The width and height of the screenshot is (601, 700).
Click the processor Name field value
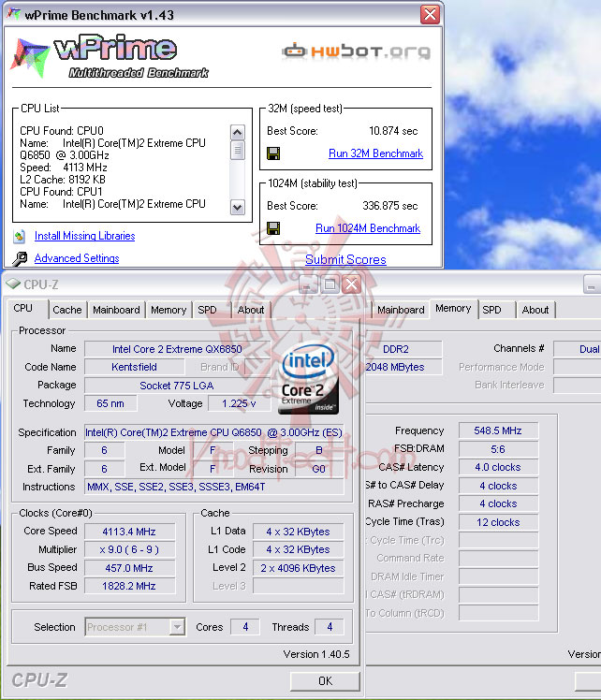(177, 349)
